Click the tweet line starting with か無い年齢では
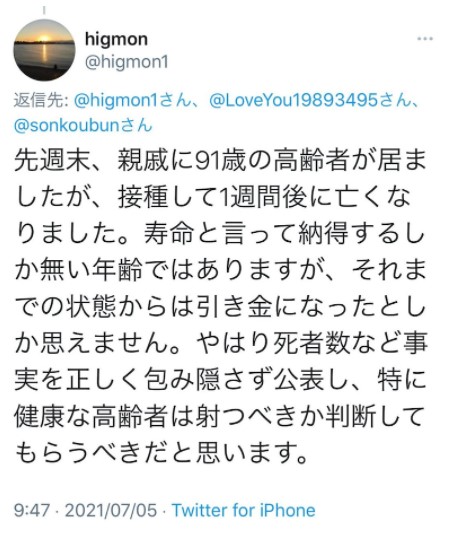This screenshot has width=458, height=536. [220, 270]
